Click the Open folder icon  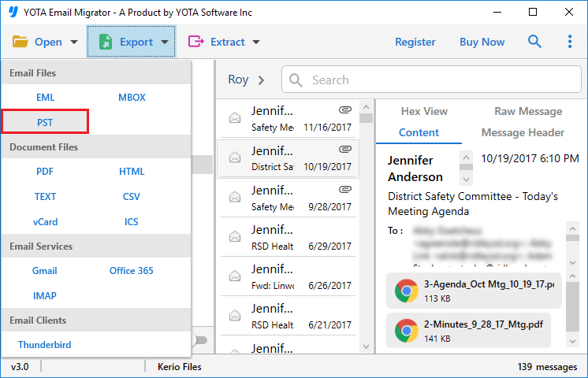click(20, 42)
